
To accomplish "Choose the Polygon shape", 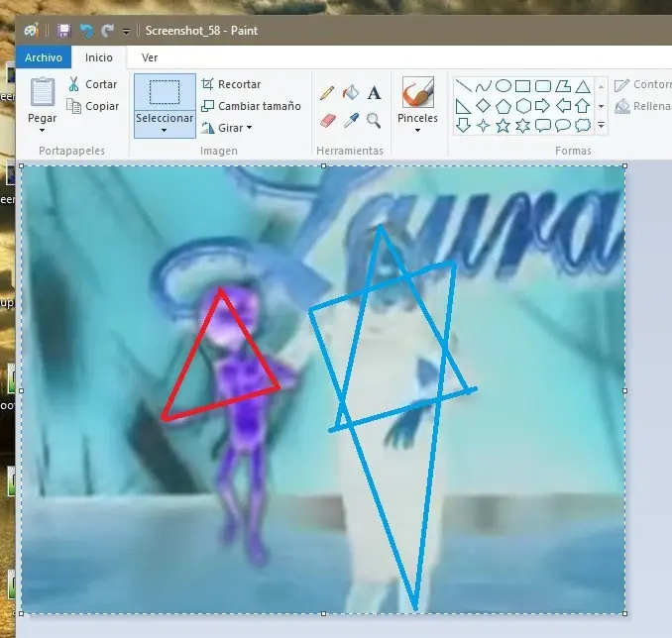I will click(x=563, y=86).
